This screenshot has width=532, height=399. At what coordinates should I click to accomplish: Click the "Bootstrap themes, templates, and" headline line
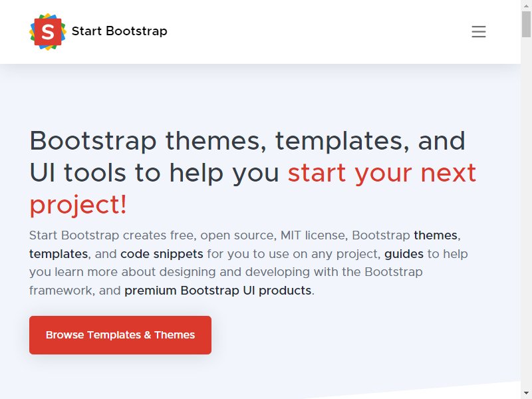pyautogui.click(x=247, y=141)
